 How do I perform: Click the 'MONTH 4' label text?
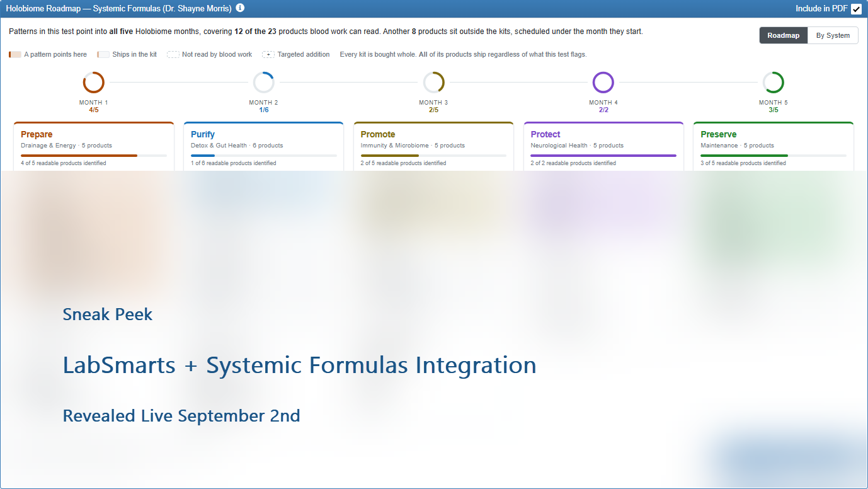pos(603,102)
